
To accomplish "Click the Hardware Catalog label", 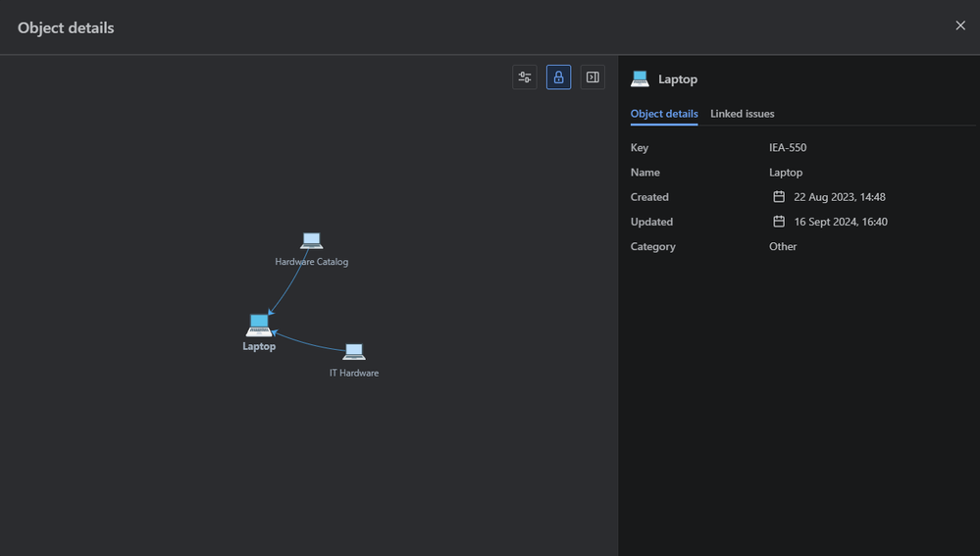I will (311, 262).
